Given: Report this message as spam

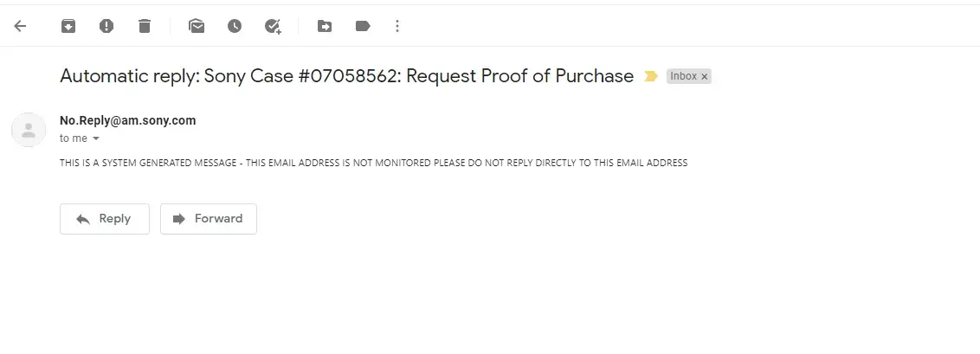Looking at the screenshot, I should pyautogui.click(x=106, y=26).
